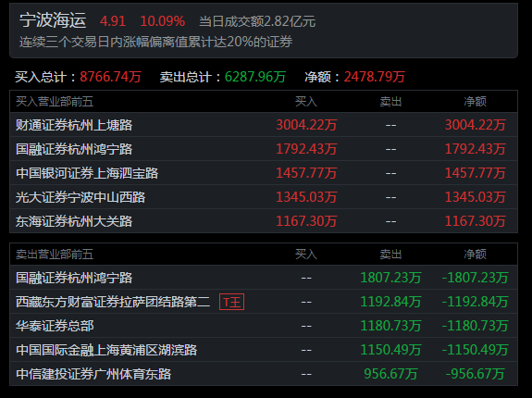Click the 10.09% price change value
Screen dimensions: 532x398
(x=162, y=21)
